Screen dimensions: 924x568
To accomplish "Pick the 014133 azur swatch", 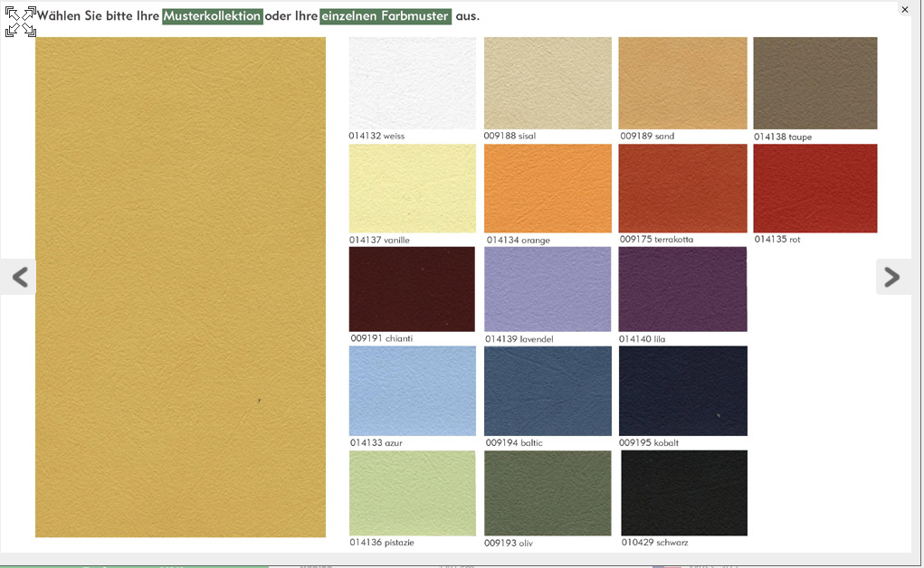I will click(x=412, y=391).
